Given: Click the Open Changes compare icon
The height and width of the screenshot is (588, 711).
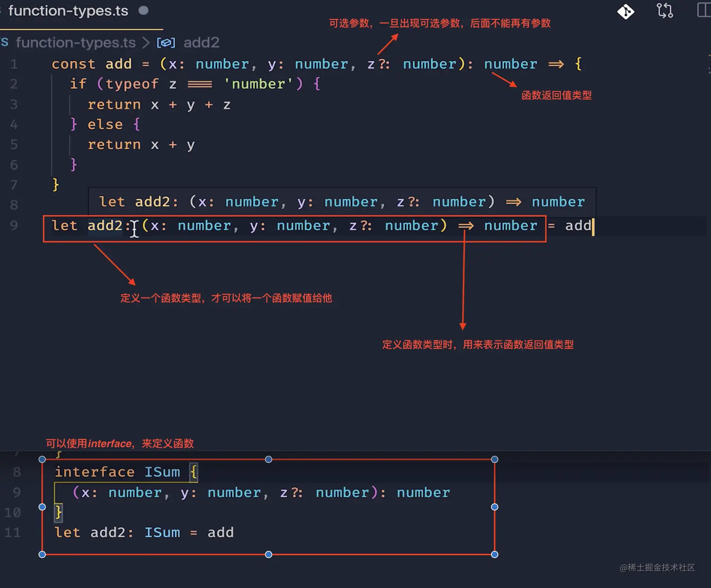Looking at the screenshot, I should coord(664,10).
